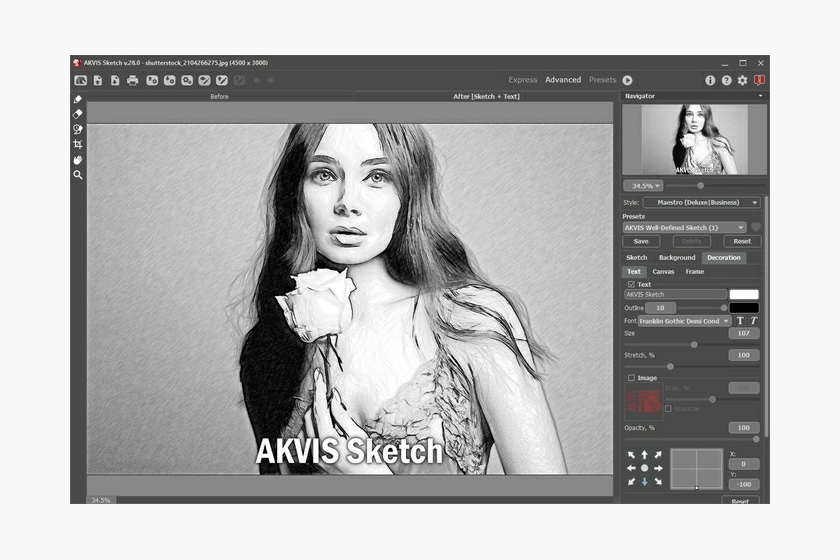Screen dimensions: 840x560
Task: Click the Load guiding lines icon
Action: coord(204,80)
